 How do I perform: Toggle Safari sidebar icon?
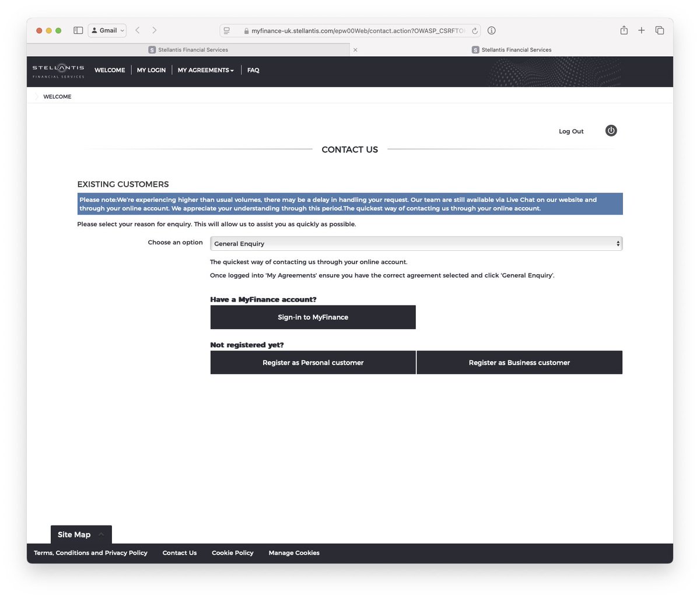tap(78, 30)
